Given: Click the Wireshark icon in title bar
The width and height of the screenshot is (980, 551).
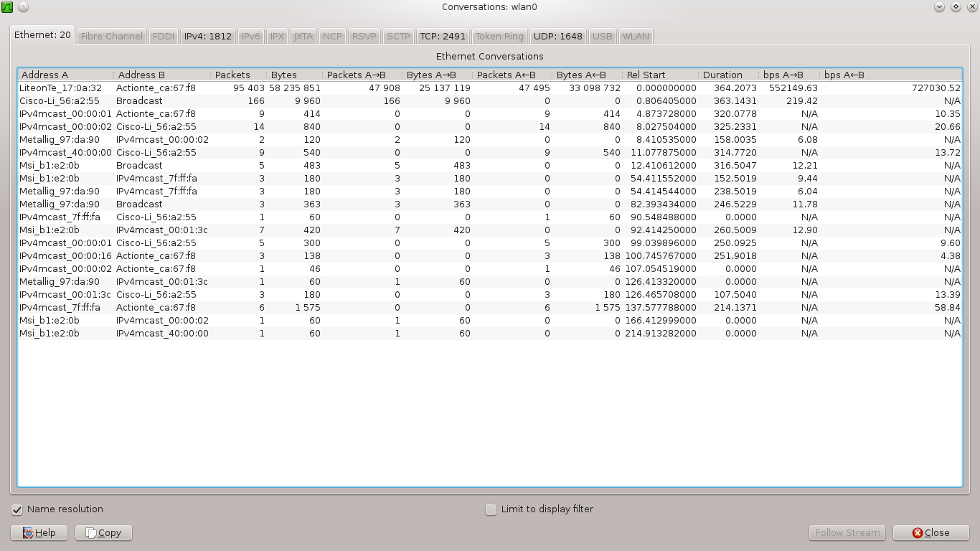Looking at the screenshot, I should [8, 7].
